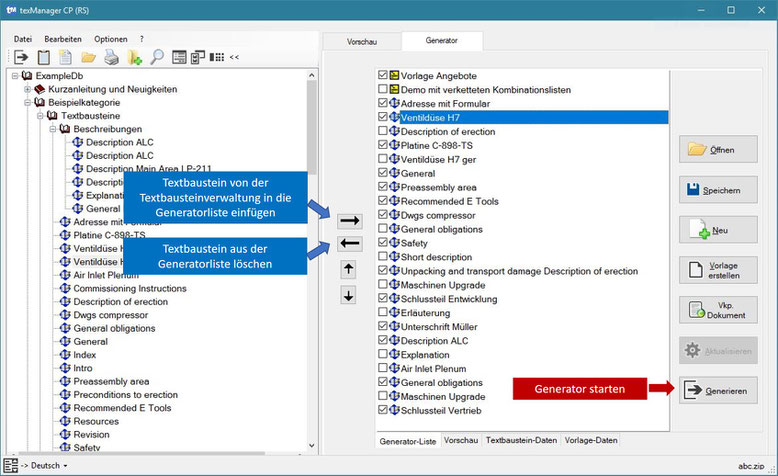
Task: Click the folder with green plus toolbar icon
Action: pyautogui.click(x=134, y=58)
